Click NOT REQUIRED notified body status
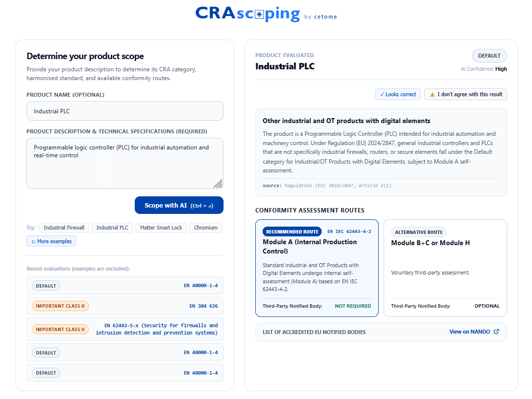 pyautogui.click(x=353, y=306)
